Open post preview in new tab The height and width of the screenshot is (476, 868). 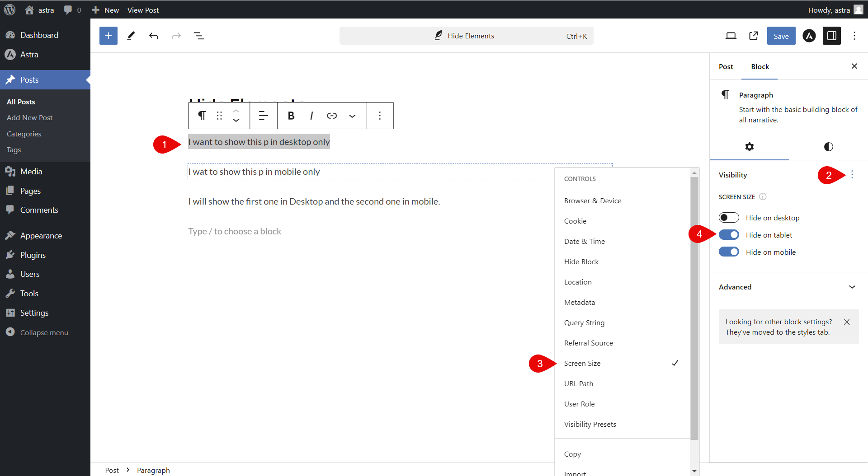coord(754,36)
